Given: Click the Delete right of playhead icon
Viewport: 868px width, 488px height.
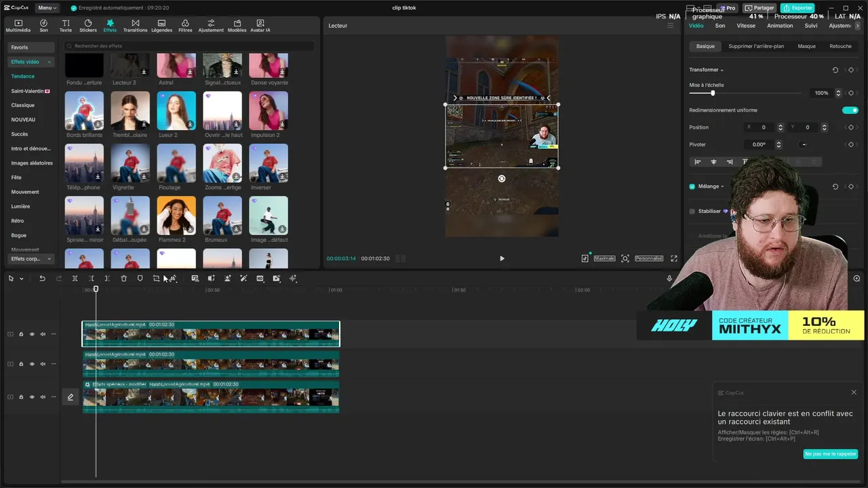Looking at the screenshot, I should [107, 279].
